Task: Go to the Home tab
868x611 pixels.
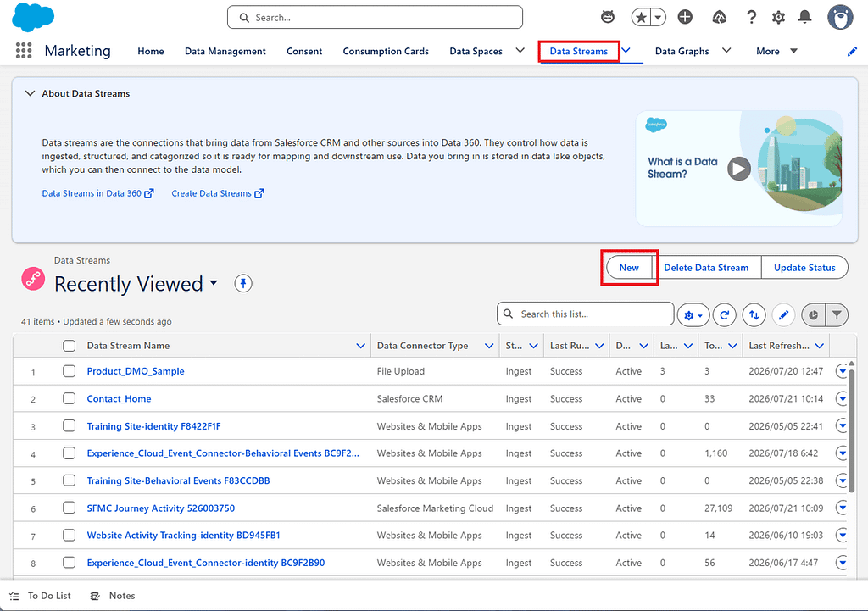Action: coord(151,51)
